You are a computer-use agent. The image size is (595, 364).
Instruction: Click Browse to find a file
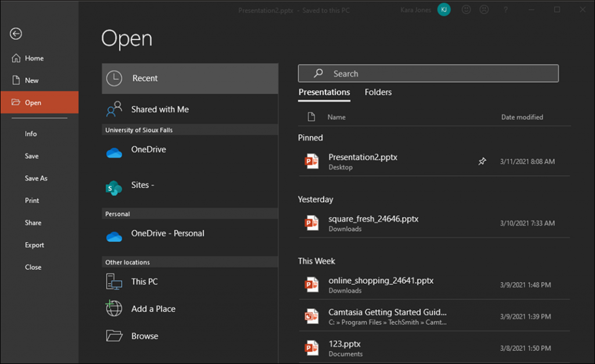[190, 336]
